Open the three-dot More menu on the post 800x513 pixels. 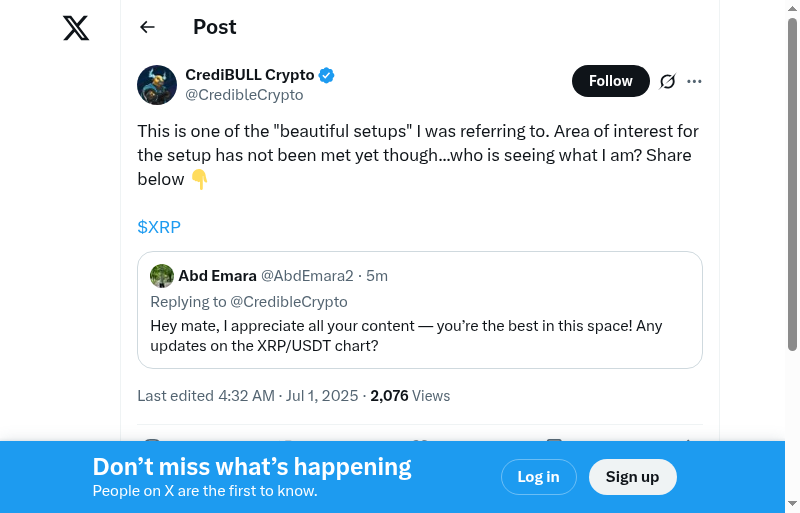[x=694, y=81]
